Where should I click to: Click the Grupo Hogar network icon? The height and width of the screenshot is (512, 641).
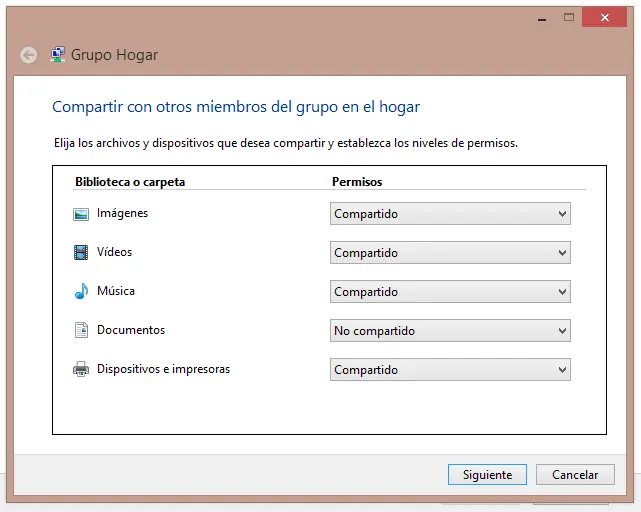point(57,55)
